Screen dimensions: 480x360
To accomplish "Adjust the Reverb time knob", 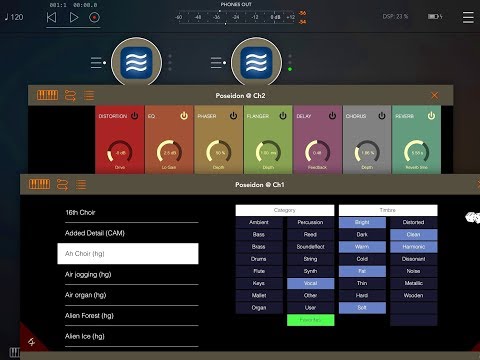I will click(417, 153).
